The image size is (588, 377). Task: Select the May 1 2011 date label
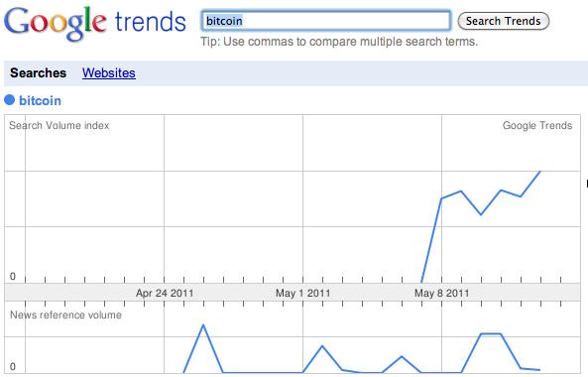point(303,293)
